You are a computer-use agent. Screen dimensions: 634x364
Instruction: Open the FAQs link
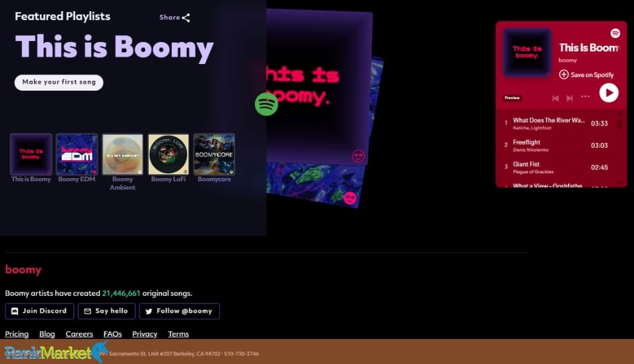(113, 334)
